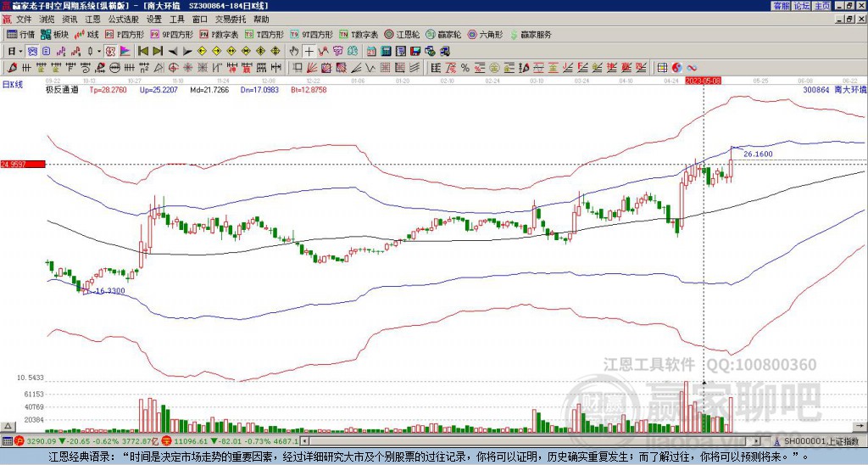
Task: Switch to the K线 candlestick chart
Action: point(86,34)
